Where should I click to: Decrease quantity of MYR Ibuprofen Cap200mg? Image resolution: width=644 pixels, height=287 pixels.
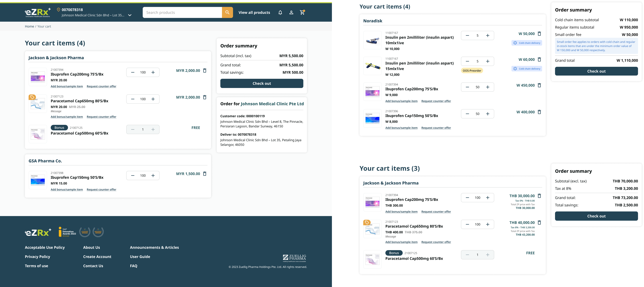133,72
